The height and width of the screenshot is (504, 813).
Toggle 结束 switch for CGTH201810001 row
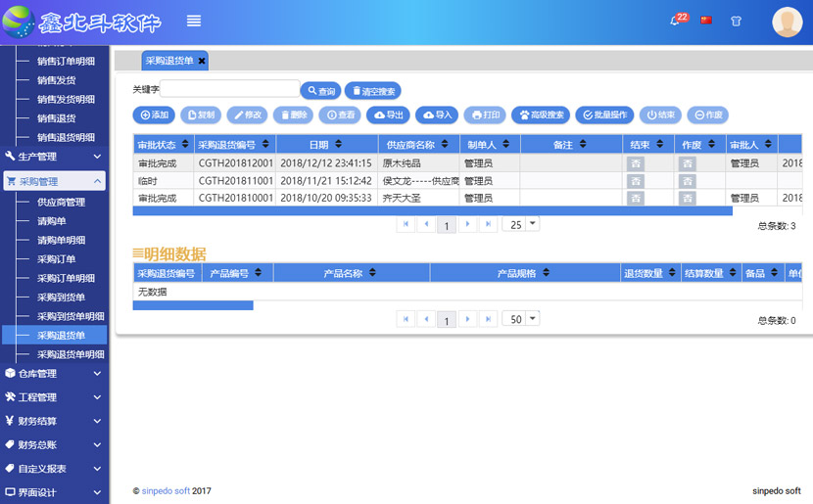pyautogui.click(x=636, y=199)
